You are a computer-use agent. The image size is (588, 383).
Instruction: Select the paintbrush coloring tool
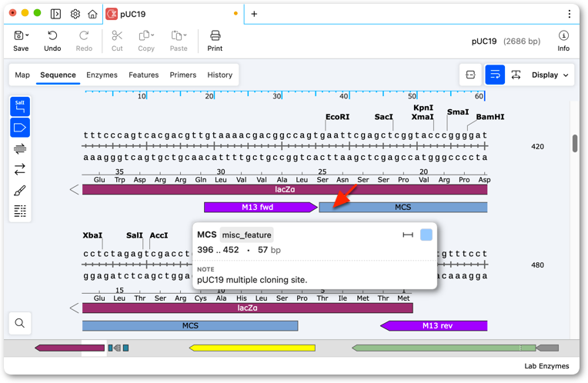20,191
